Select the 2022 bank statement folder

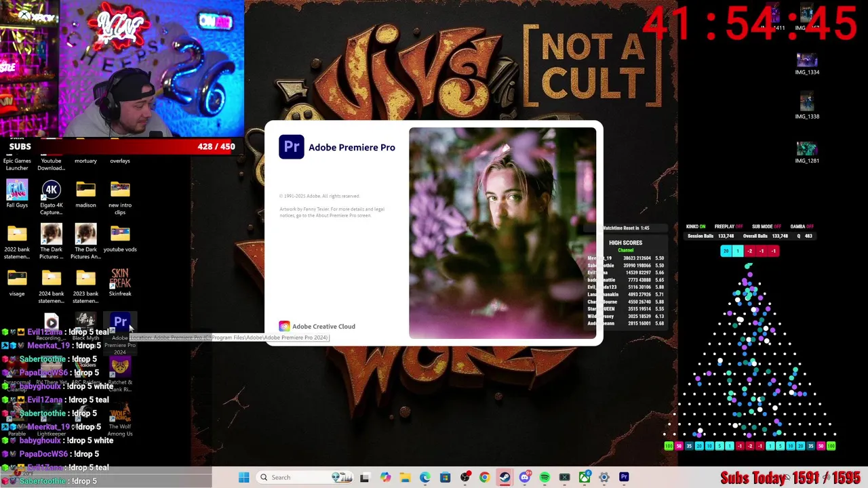(x=17, y=241)
